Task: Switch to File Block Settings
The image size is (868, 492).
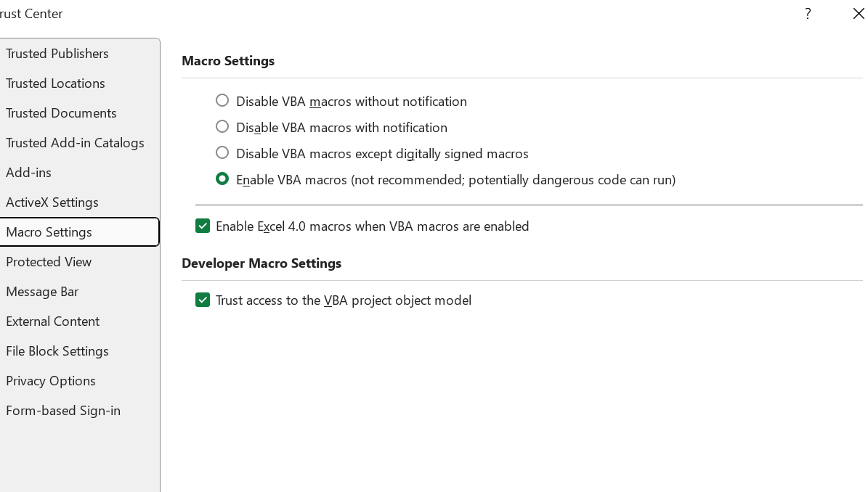Action: point(57,351)
